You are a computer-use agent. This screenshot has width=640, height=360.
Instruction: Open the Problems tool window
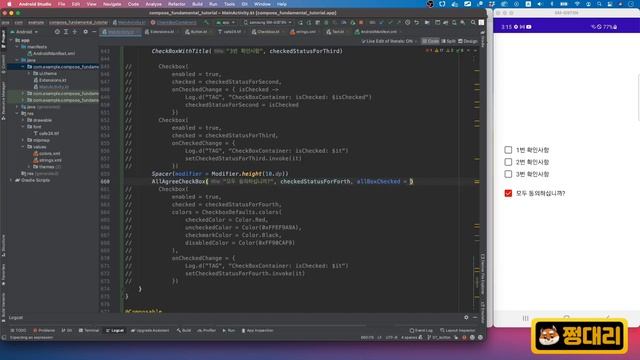(44, 331)
